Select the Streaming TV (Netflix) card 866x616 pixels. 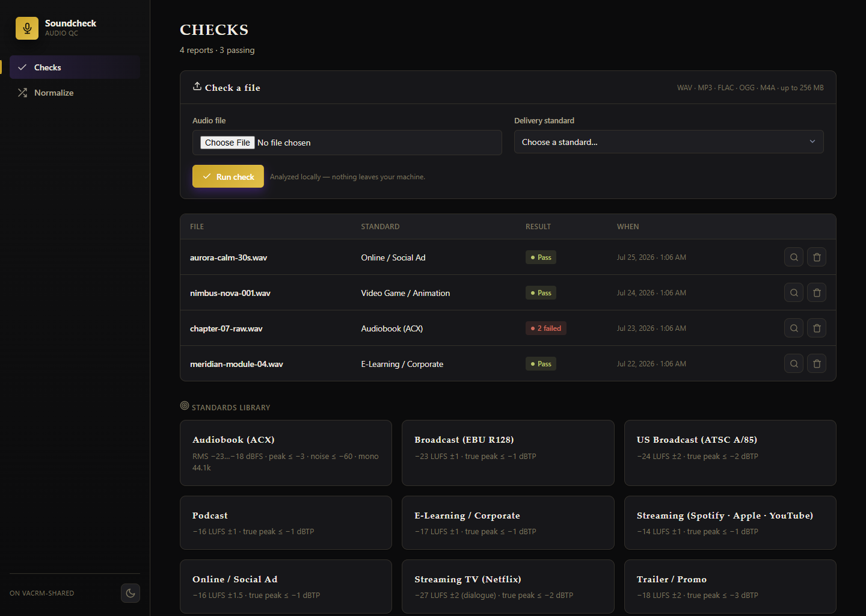508,587
